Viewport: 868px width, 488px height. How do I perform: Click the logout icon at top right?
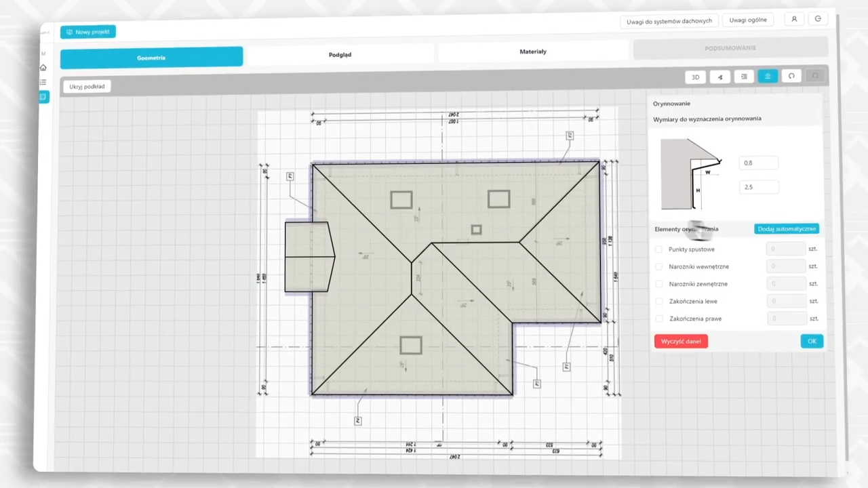(x=818, y=19)
